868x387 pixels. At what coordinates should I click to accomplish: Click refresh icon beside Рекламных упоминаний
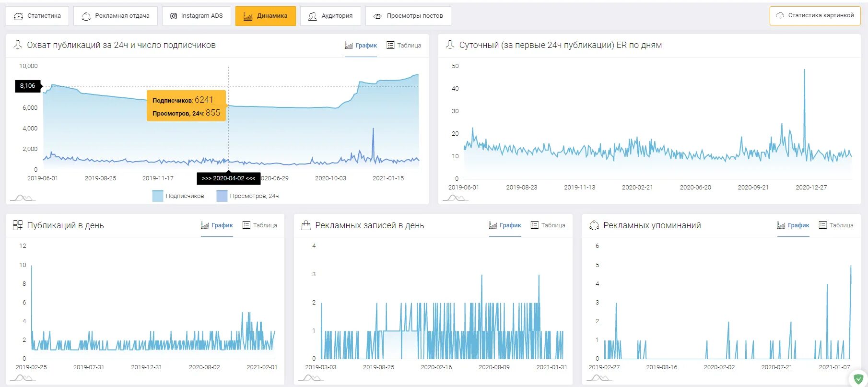[594, 225]
